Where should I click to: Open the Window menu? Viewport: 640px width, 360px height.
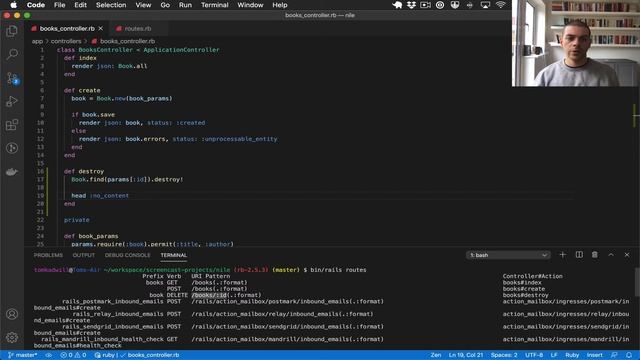pyautogui.click(x=250, y=5)
